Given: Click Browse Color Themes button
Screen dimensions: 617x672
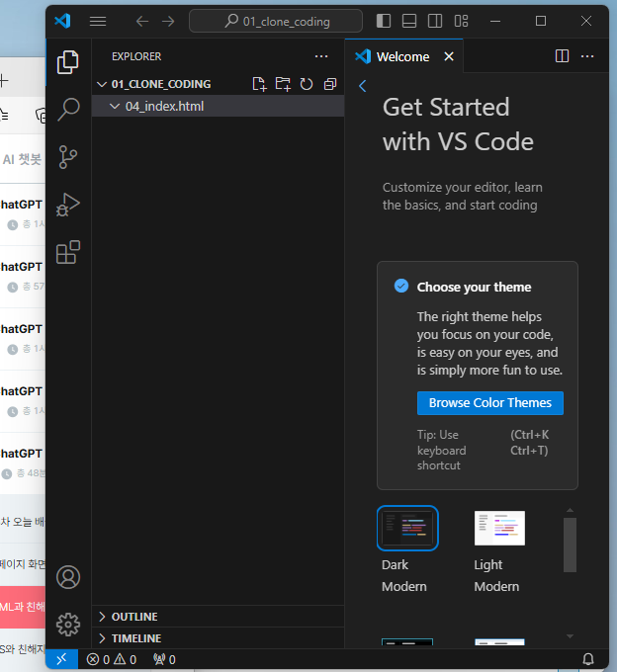Looking at the screenshot, I should 490,403.
